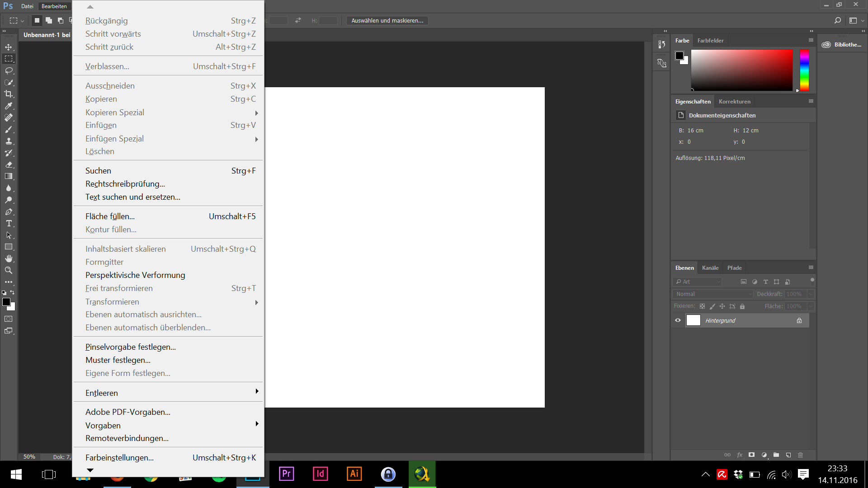Image resolution: width=868 pixels, height=488 pixels.
Task: Click Auswählen und maskieren button
Action: [x=387, y=20]
